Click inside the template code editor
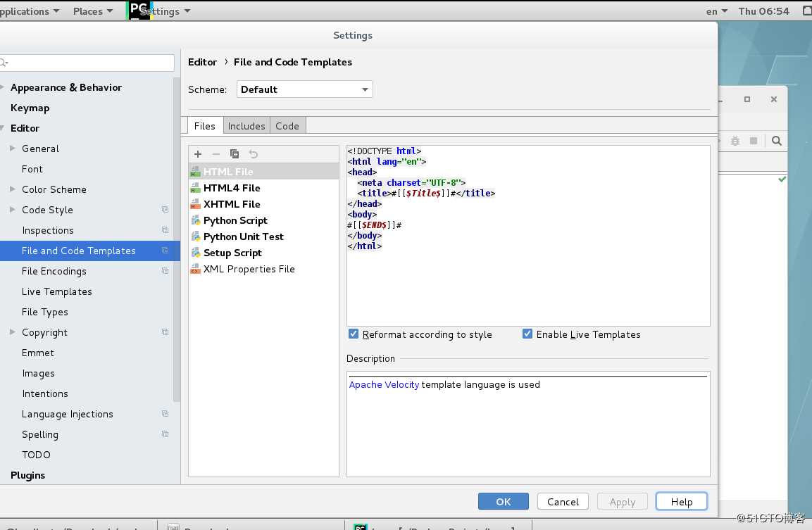The height and width of the screenshot is (530, 812). click(528, 236)
